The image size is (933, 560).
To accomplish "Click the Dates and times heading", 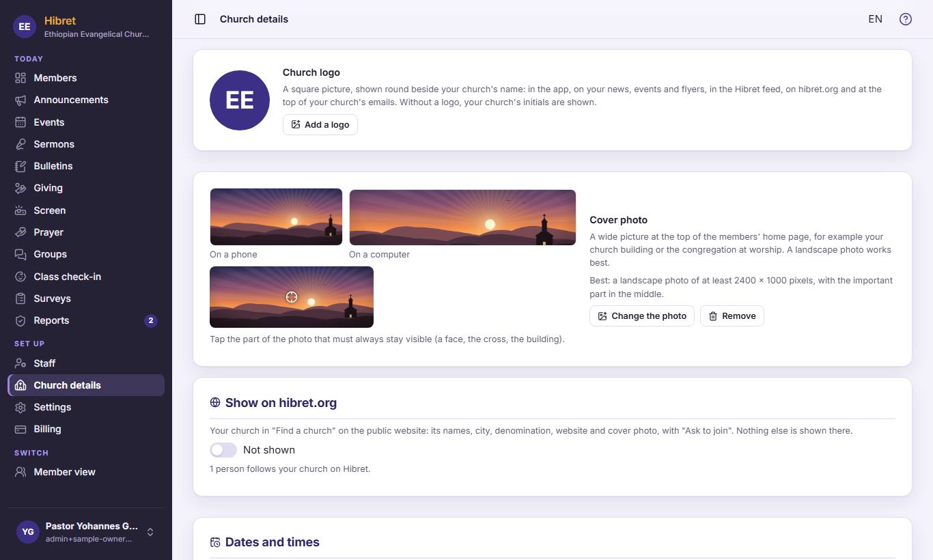I will 273,542.
